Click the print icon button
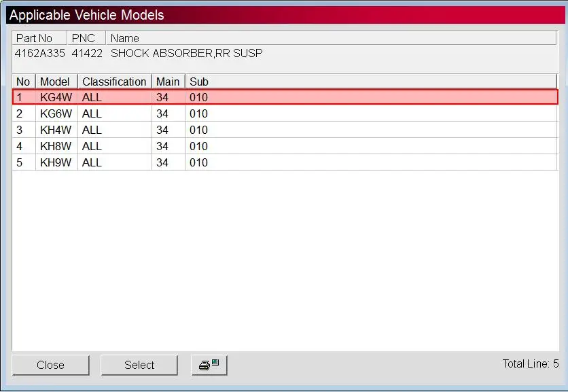Screen dimensions: 568x392 (209, 365)
